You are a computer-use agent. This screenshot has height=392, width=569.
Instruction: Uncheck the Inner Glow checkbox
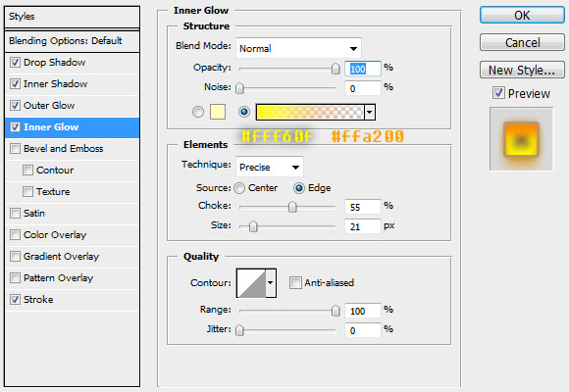click(15, 127)
